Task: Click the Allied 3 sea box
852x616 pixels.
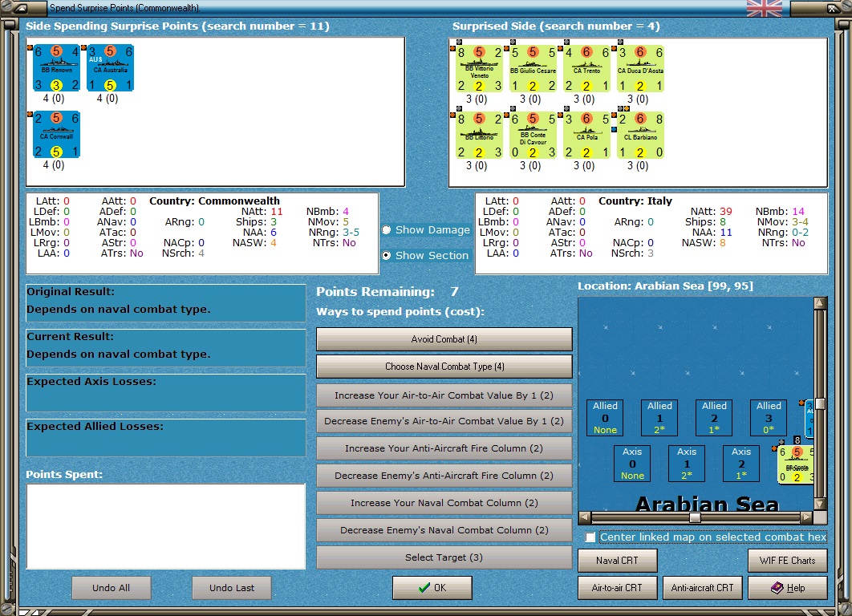Action: 769,417
